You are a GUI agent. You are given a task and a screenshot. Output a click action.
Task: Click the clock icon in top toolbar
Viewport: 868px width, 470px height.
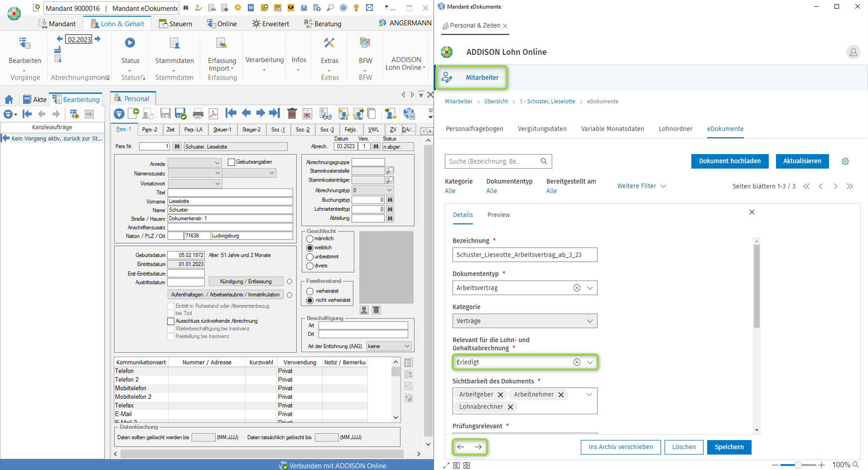(238, 8)
